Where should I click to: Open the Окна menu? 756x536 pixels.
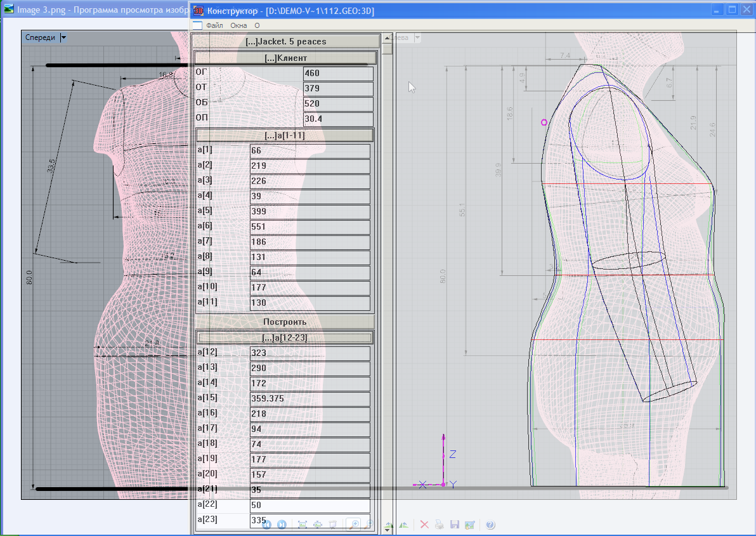pyautogui.click(x=238, y=25)
